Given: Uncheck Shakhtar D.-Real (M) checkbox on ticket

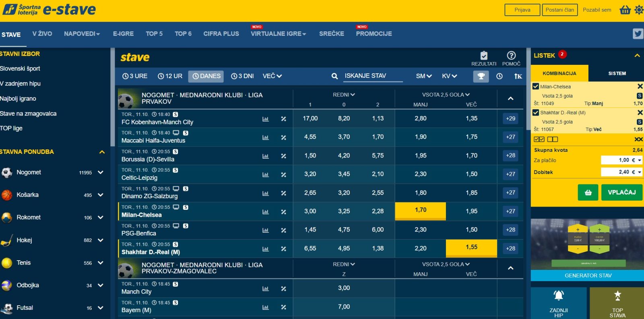Looking at the screenshot, I should coord(536,112).
